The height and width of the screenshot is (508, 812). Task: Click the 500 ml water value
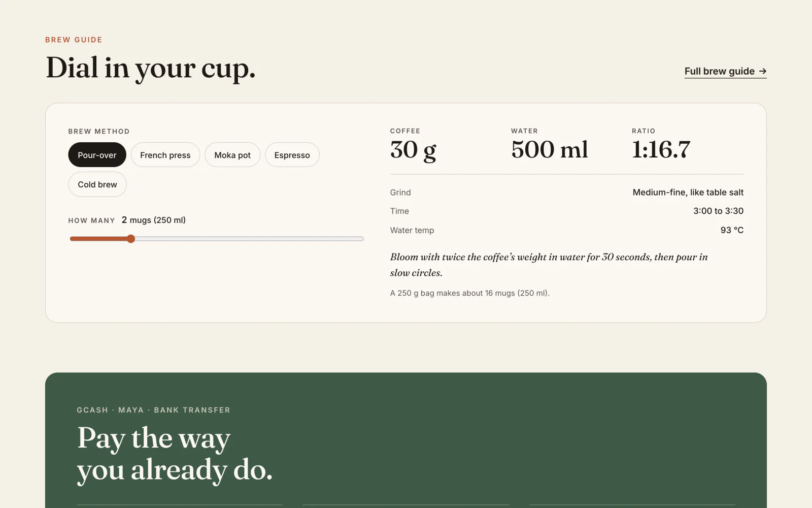tap(550, 150)
